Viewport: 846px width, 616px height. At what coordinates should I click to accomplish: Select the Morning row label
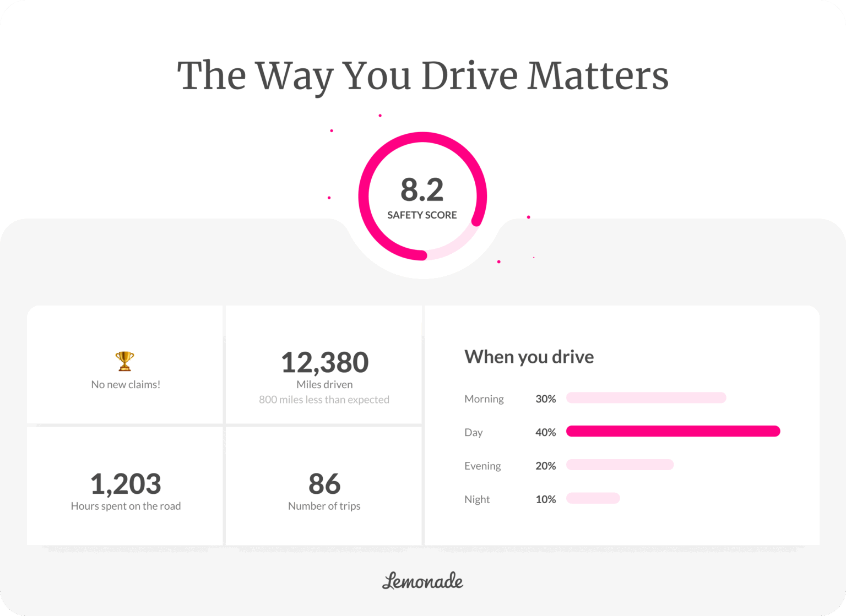484,399
